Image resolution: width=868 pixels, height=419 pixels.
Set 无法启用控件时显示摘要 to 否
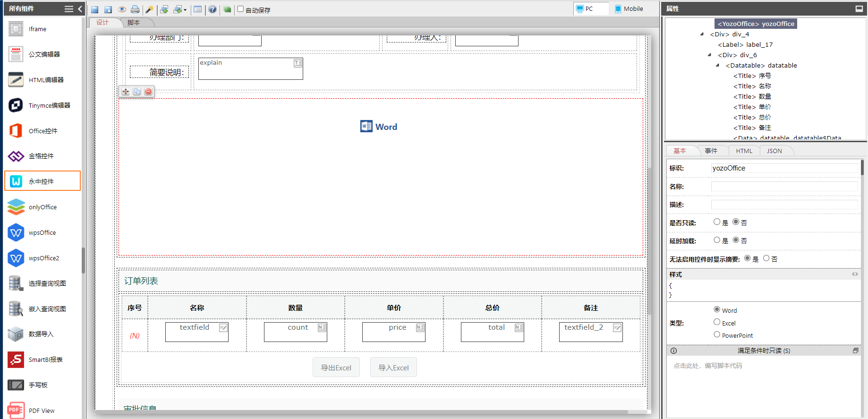click(x=766, y=258)
